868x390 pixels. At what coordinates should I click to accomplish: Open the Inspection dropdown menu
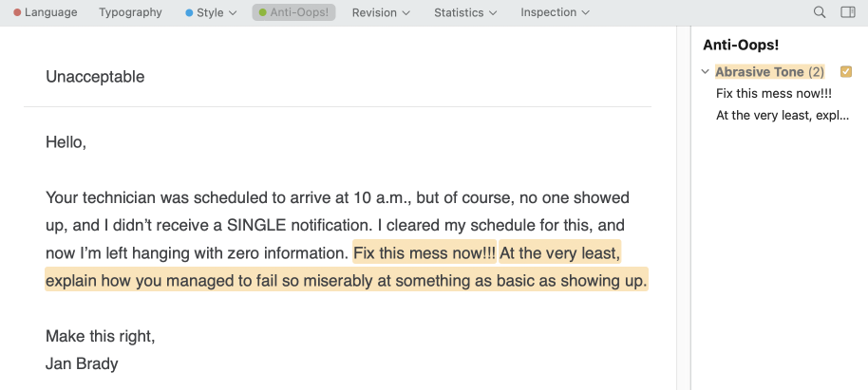click(555, 12)
